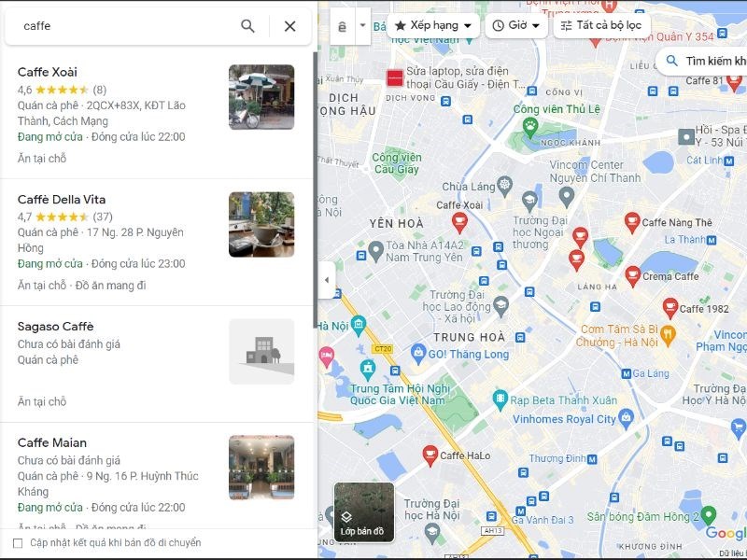Click the Công viên Cầu Giấy label
Viewport: 747px width, 560px height.
coord(397,162)
